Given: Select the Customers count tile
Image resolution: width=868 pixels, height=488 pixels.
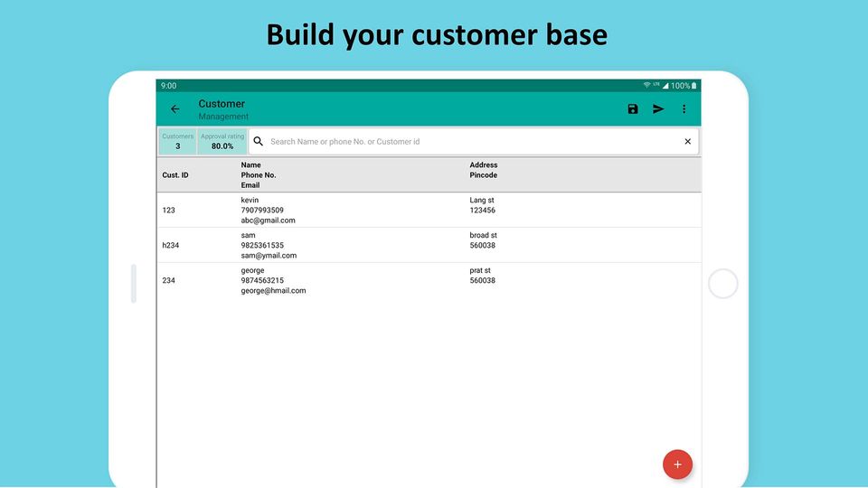Looking at the screenshot, I should coord(178,142).
